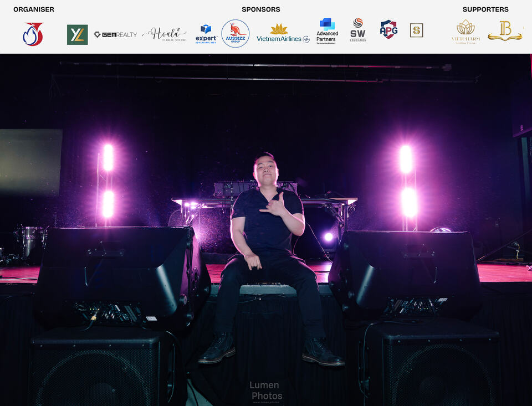Click the Aussizz Group kangaroo logo

[236, 34]
